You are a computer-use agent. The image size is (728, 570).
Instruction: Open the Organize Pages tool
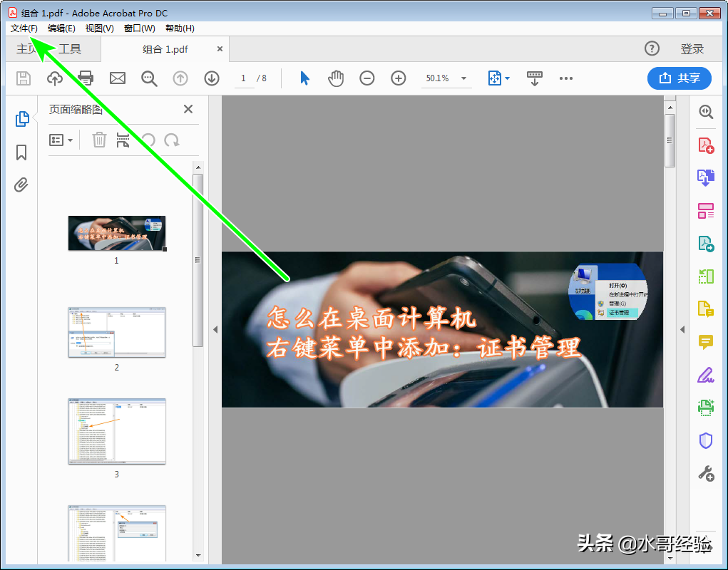pos(706,276)
